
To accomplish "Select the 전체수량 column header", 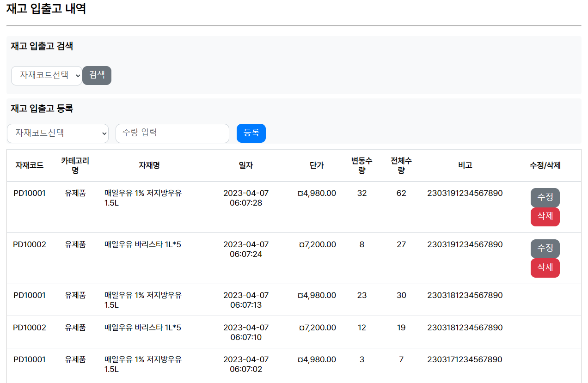I will [x=401, y=165].
